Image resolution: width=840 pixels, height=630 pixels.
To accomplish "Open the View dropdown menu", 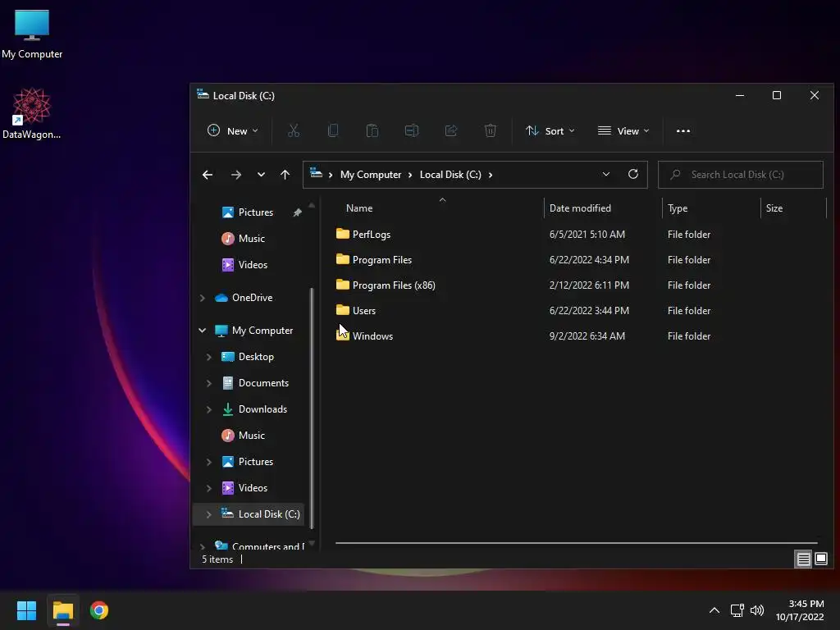I will coord(623,130).
